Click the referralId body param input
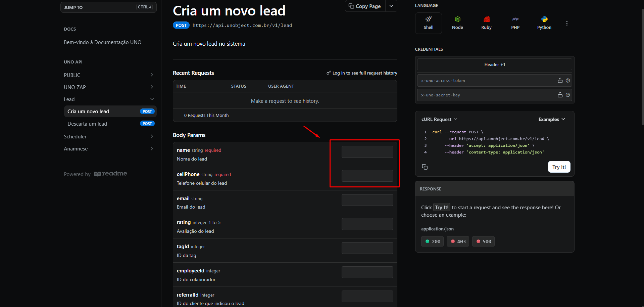The height and width of the screenshot is (307, 644). 367,297
